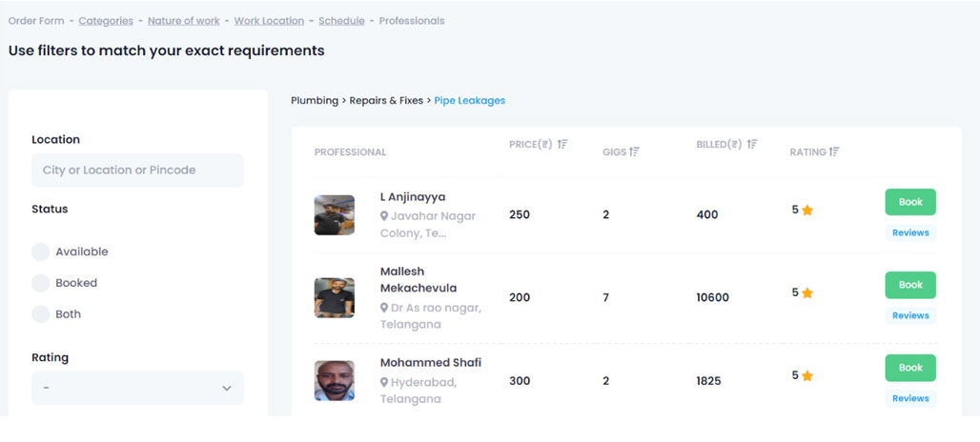Click the star icon in Mohammed Shafi's rating
Image resolution: width=980 pixels, height=442 pixels.
click(x=807, y=376)
